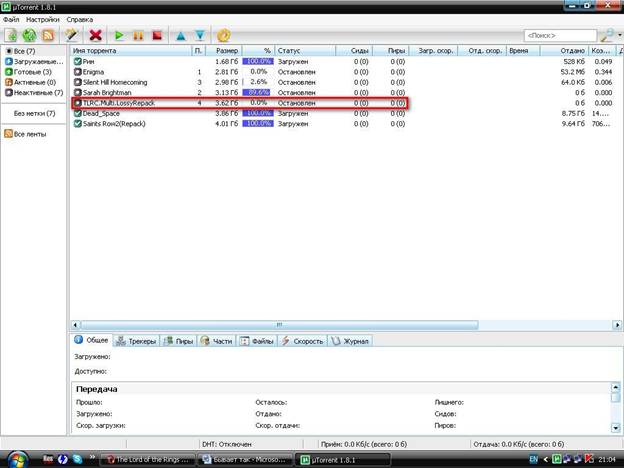The height and width of the screenshot is (468, 624).
Task: Select Silent Hill Homecoming torrent
Action: 344,82
